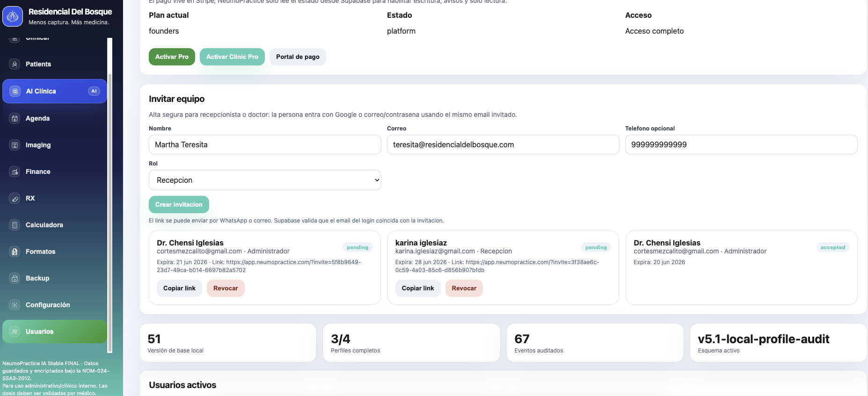
Task: Click 'Expira: 20 jun 2026' text
Action: click(x=659, y=262)
